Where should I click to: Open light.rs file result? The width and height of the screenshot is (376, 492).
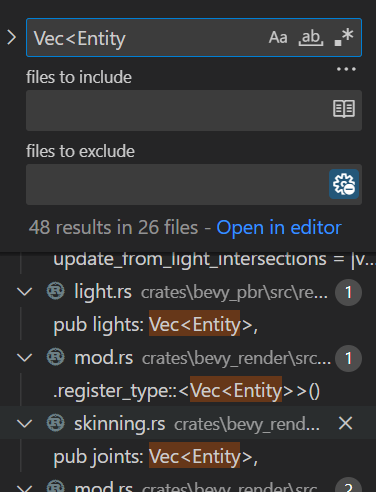pyautogui.click(x=103, y=292)
